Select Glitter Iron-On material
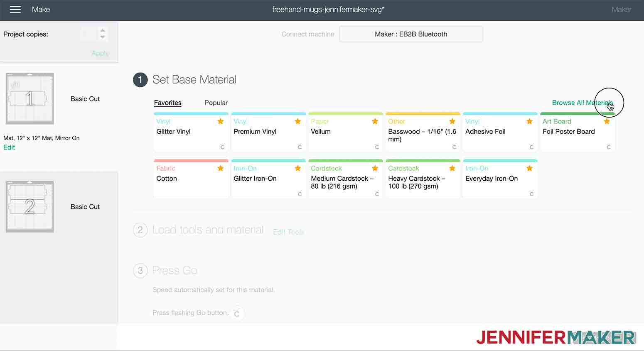This screenshot has height=351, width=644. [x=268, y=179]
